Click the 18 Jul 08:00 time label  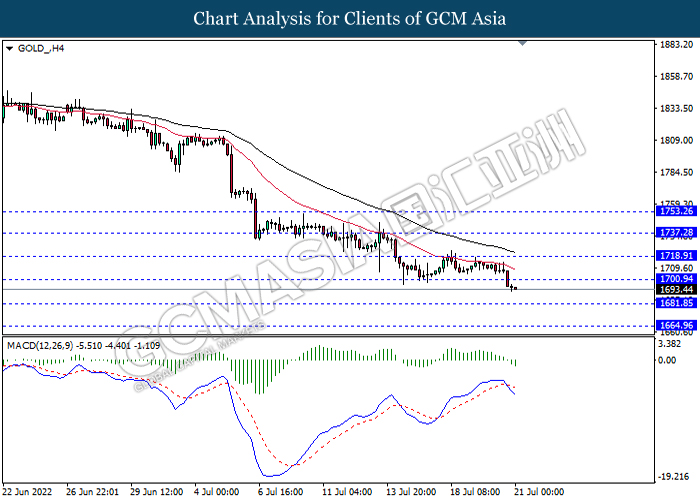(475, 492)
